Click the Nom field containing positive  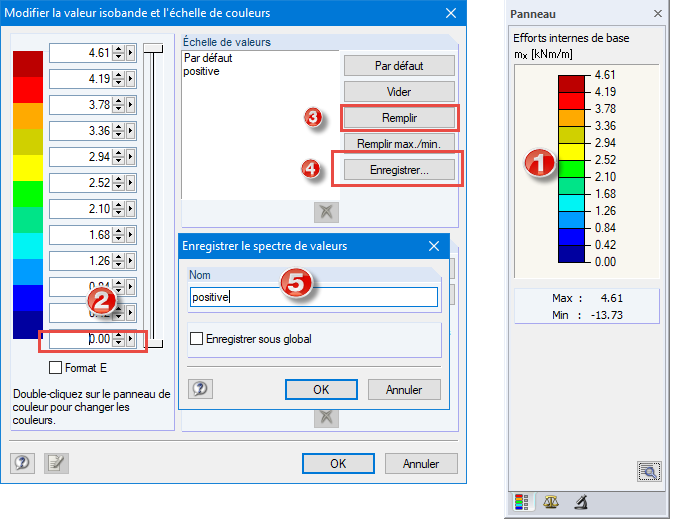coord(314,297)
